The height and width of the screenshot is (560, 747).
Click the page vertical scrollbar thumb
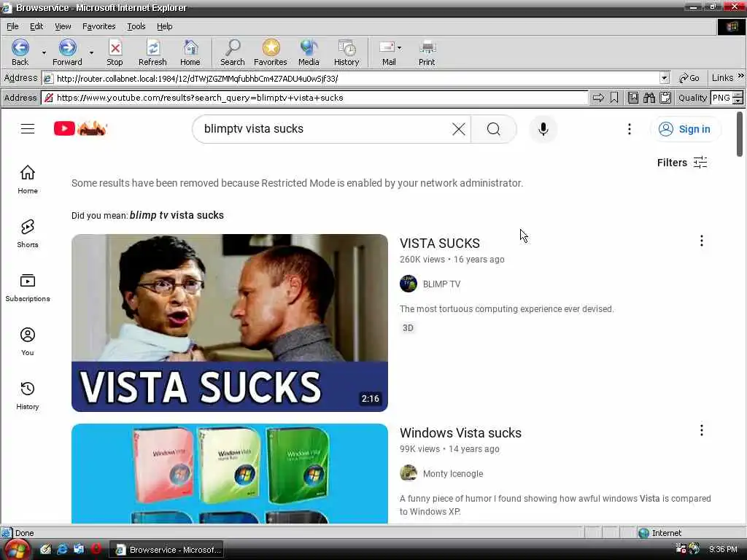[x=740, y=134]
